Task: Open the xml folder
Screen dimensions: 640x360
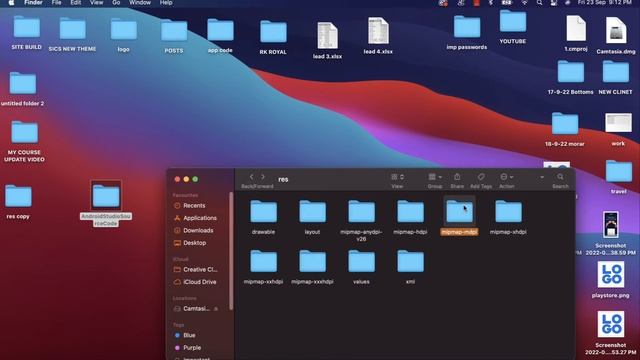Action: point(410,262)
